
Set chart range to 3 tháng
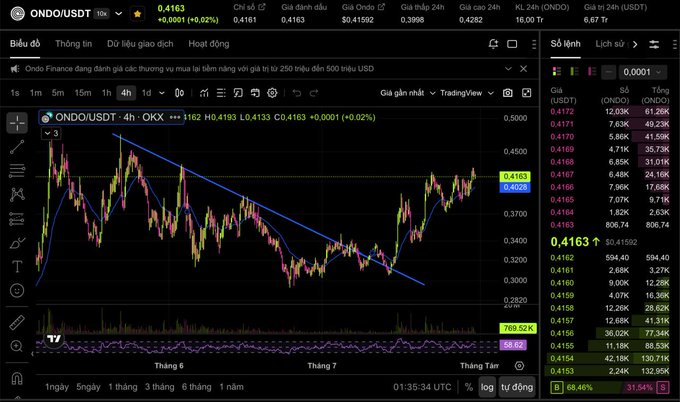[x=160, y=387]
